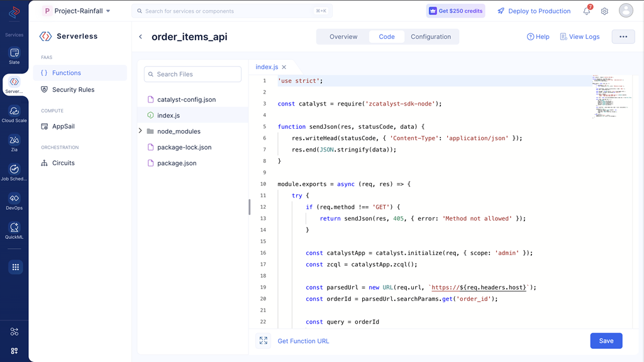The width and height of the screenshot is (644, 362).
Task: Click the connections icon in bottom sidebar
Action: pyautogui.click(x=14, y=332)
